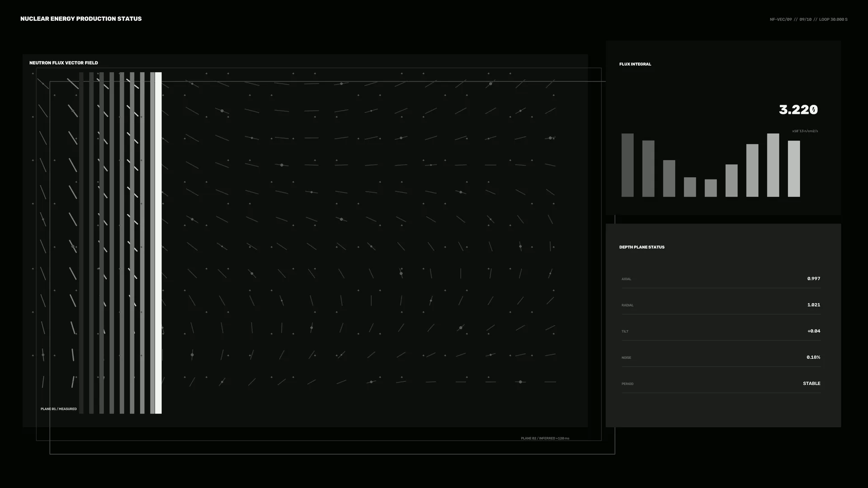
Task: Select the PERIOD row label
Action: [627, 384]
